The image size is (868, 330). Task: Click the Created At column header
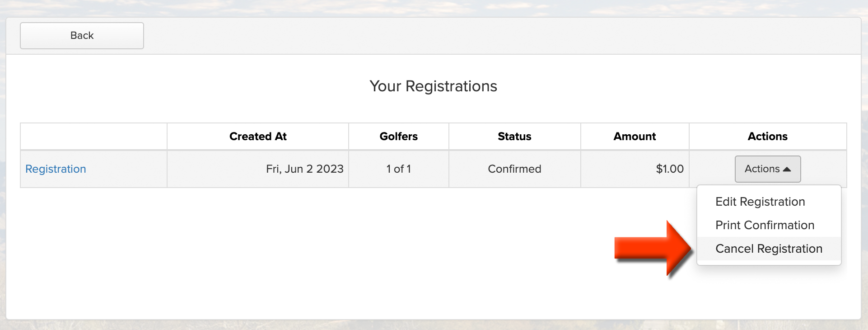click(x=258, y=137)
